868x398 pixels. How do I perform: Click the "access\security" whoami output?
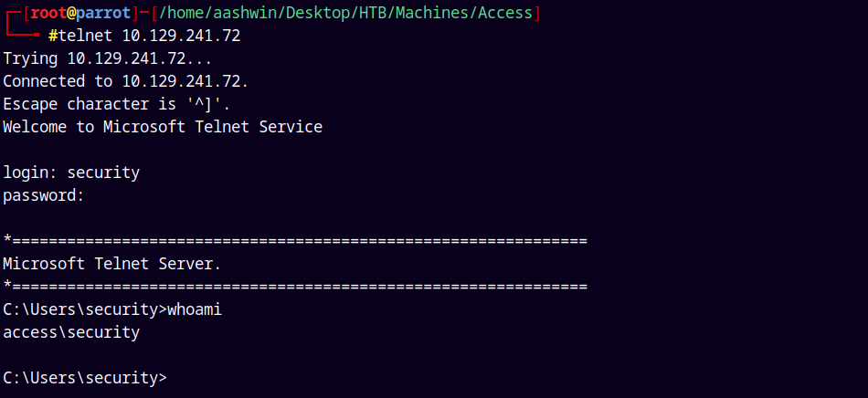pos(71,332)
